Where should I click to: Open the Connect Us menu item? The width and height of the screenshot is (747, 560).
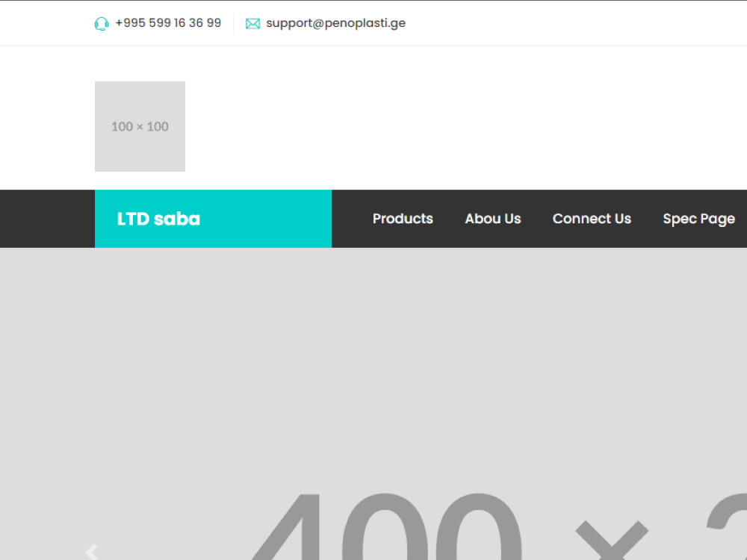pos(592,219)
